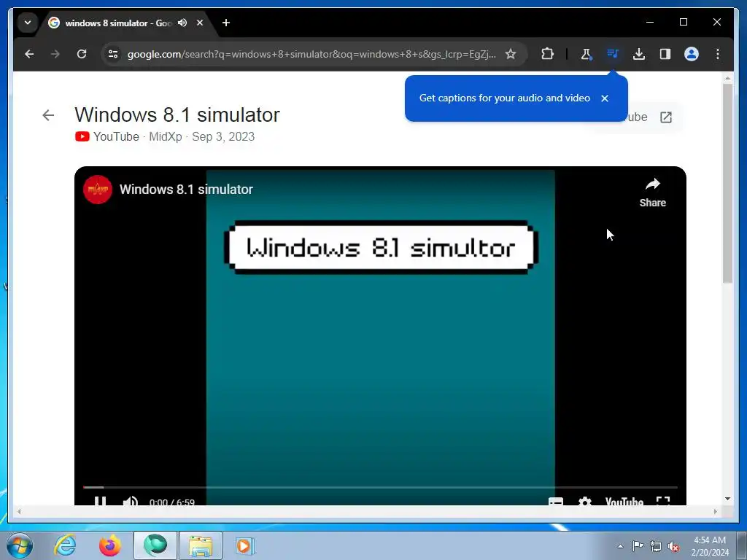Click the MidXp channel avatar in the player

click(x=98, y=190)
